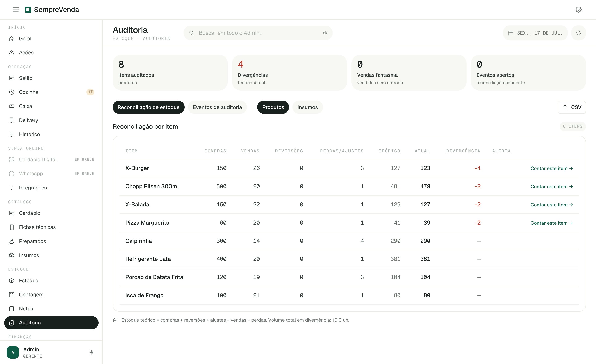Open the hamburger menu icon
596x364 pixels.
(x=16, y=10)
